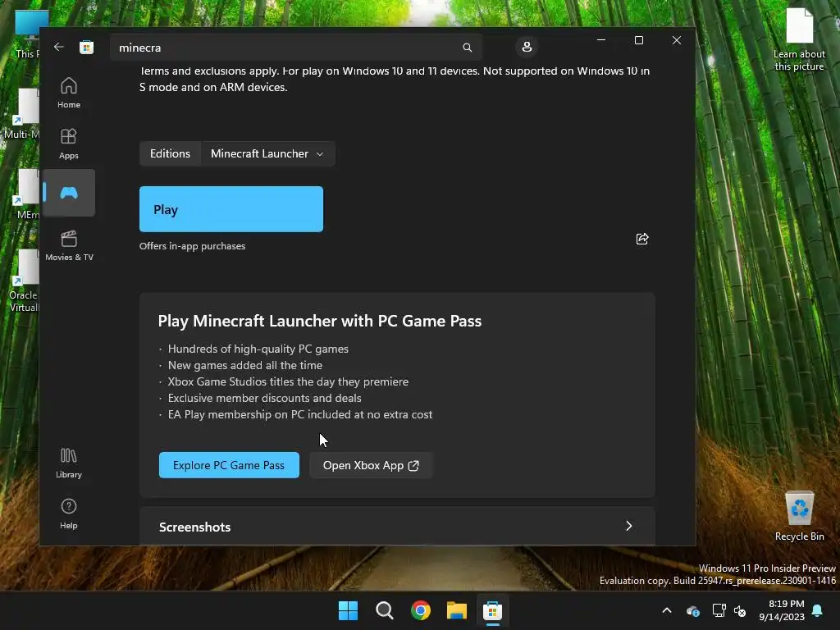Open Apps section in the sidebar
Image resolution: width=840 pixels, height=630 pixels.
point(69,144)
